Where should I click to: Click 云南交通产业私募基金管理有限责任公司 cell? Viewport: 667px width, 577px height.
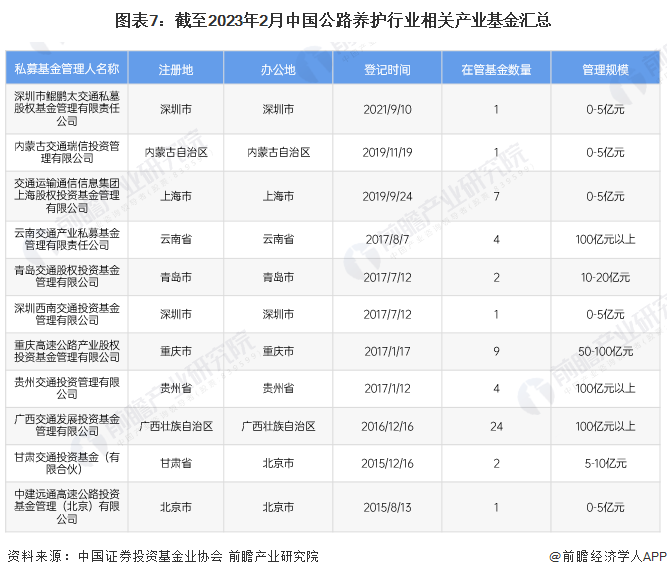tap(67, 239)
